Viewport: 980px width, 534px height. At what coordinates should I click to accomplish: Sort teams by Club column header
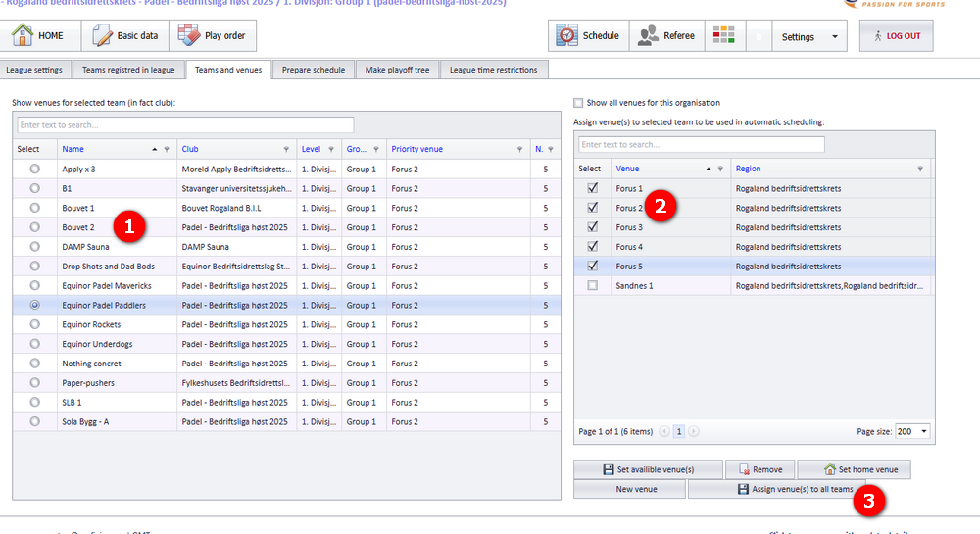tap(190, 149)
